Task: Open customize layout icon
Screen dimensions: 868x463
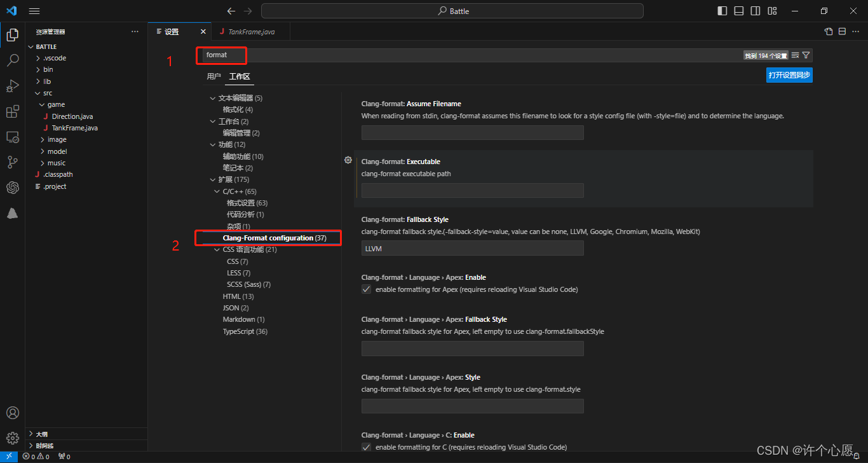Action: pos(772,11)
